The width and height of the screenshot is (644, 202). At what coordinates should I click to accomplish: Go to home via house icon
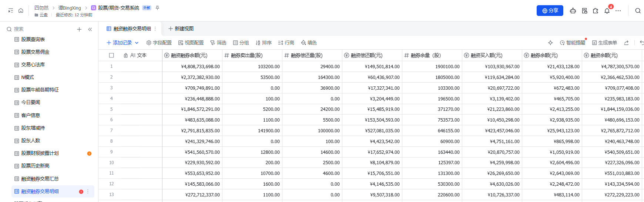coord(21,11)
